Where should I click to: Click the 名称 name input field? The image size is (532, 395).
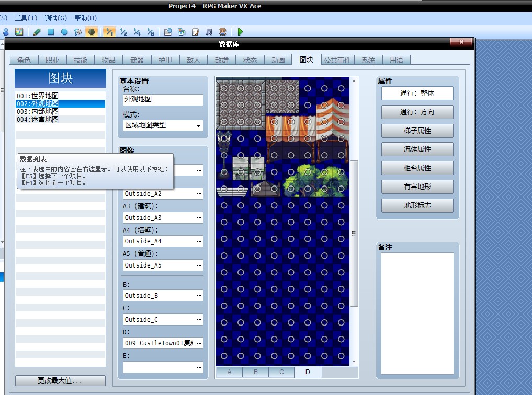pos(163,100)
